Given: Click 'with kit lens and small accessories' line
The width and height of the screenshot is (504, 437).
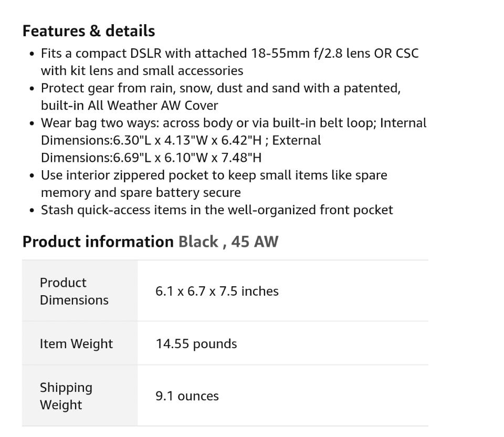Looking at the screenshot, I should tap(142, 71).
